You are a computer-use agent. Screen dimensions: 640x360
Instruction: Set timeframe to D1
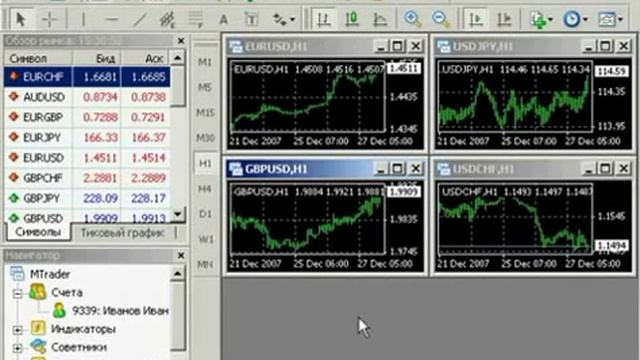[205, 214]
